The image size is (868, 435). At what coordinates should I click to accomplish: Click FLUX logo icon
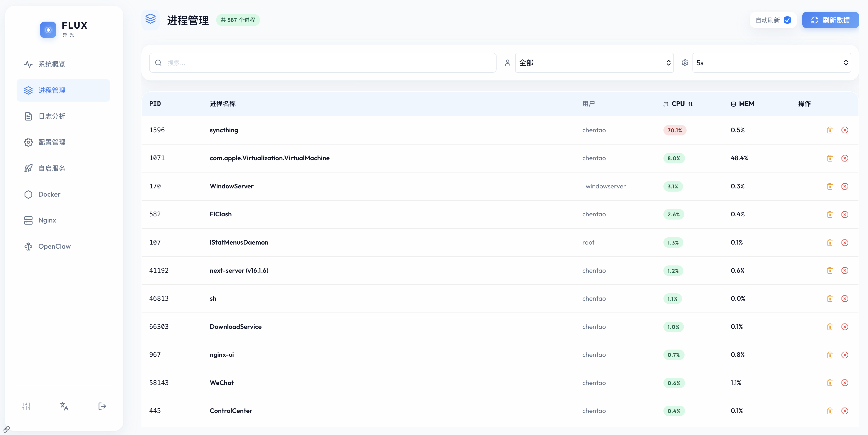pos(48,30)
